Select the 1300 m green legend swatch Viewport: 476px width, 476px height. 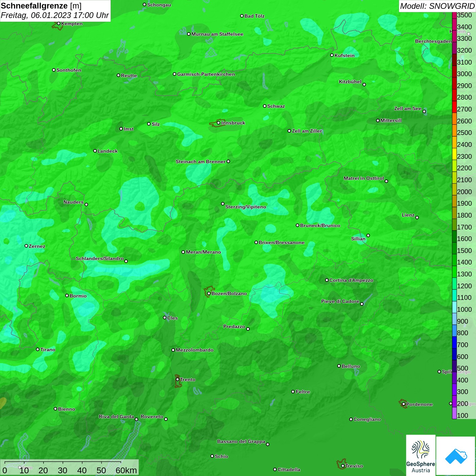(454, 272)
